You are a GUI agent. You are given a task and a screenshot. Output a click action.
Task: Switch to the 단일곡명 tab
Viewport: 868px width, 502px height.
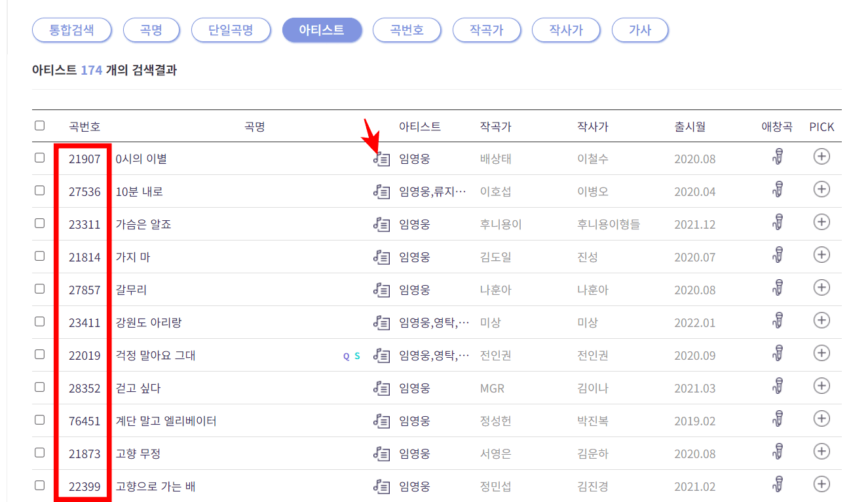coord(231,30)
